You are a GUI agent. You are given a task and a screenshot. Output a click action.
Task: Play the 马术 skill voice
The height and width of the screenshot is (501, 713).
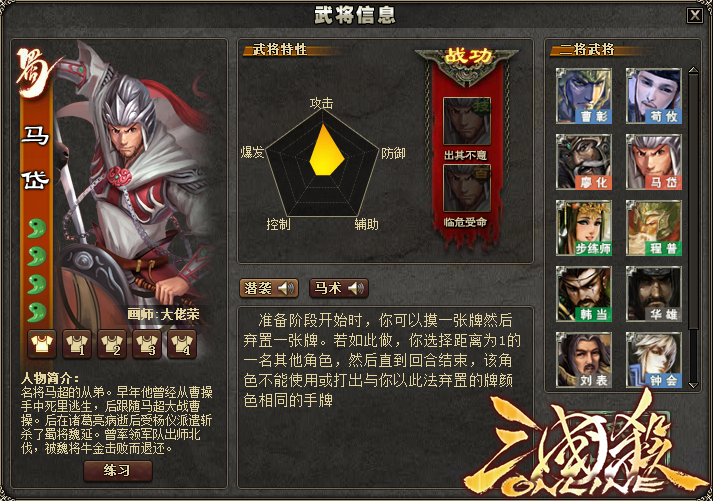(x=339, y=288)
